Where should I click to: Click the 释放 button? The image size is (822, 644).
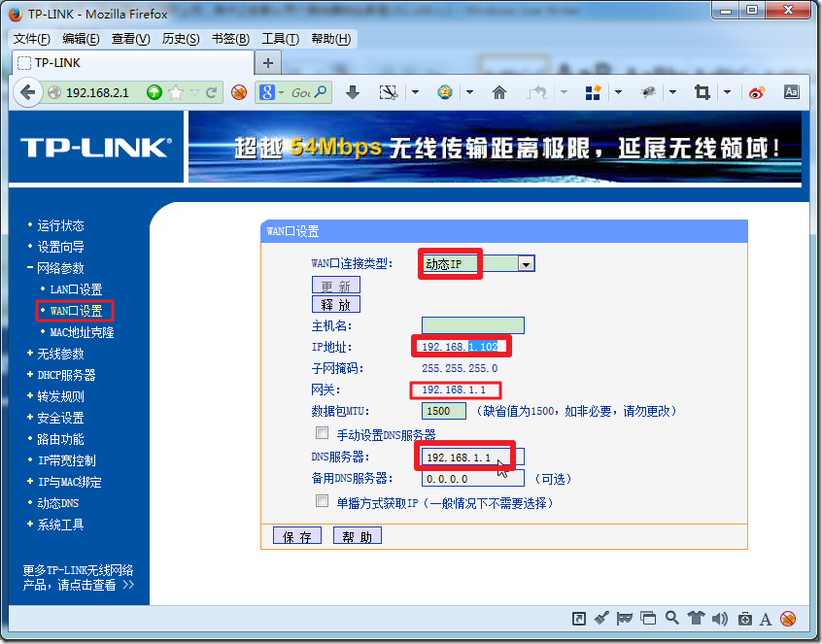[x=336, y=304]
